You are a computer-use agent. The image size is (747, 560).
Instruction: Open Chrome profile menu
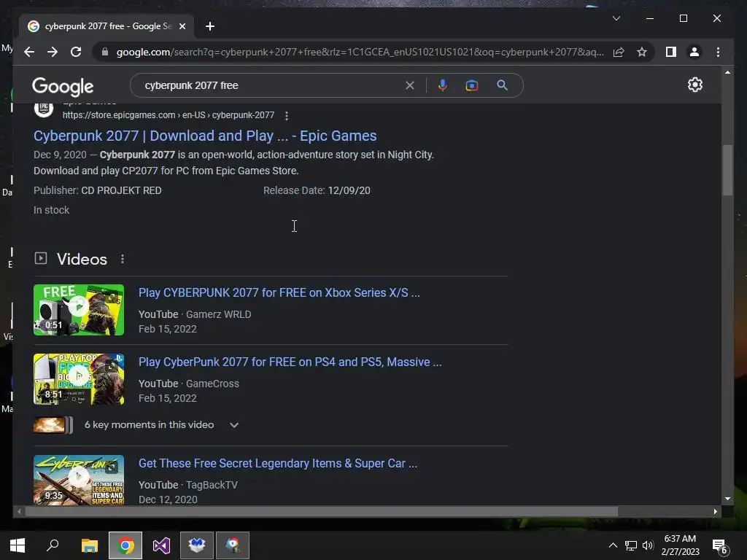pos(694,52)
